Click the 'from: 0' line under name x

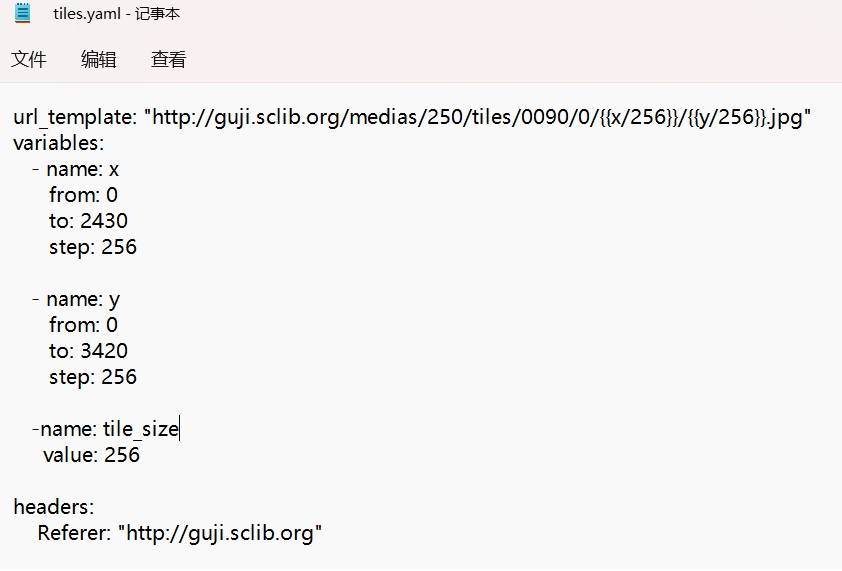(83, 195)
